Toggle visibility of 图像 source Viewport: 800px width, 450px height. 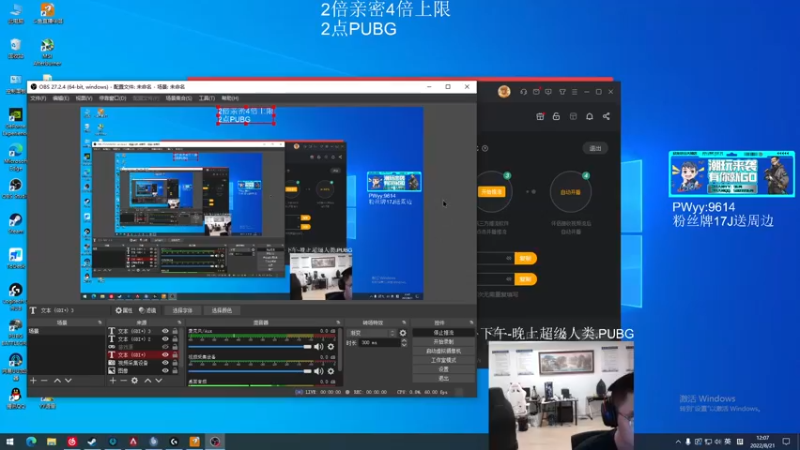[x=165, y=370]
